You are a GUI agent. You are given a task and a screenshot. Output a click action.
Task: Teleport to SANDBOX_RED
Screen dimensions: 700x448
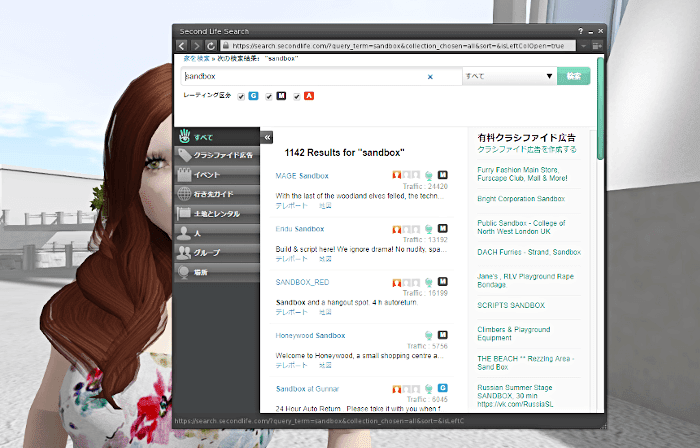click(x=292, y=312)
